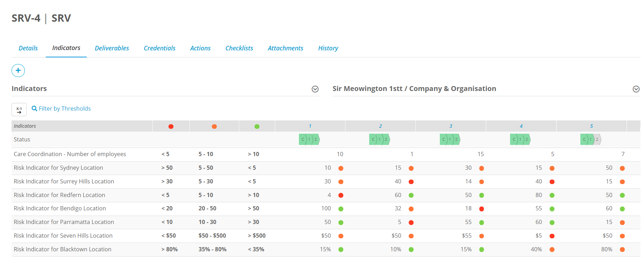Screen dimensions: 644x259
Task: Select Risk Indicator for Bendigo Location row
Action: tap(326, 209)
